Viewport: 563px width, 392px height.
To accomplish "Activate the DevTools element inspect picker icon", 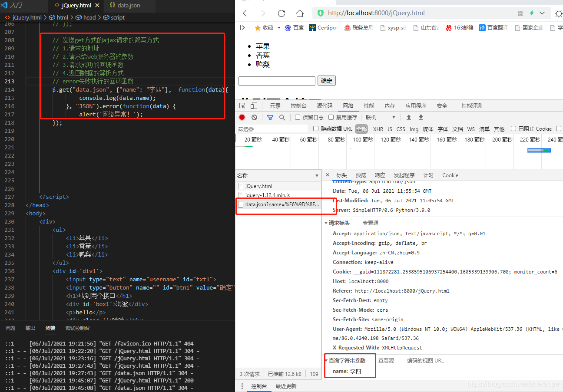I will (x=242, y=105).
